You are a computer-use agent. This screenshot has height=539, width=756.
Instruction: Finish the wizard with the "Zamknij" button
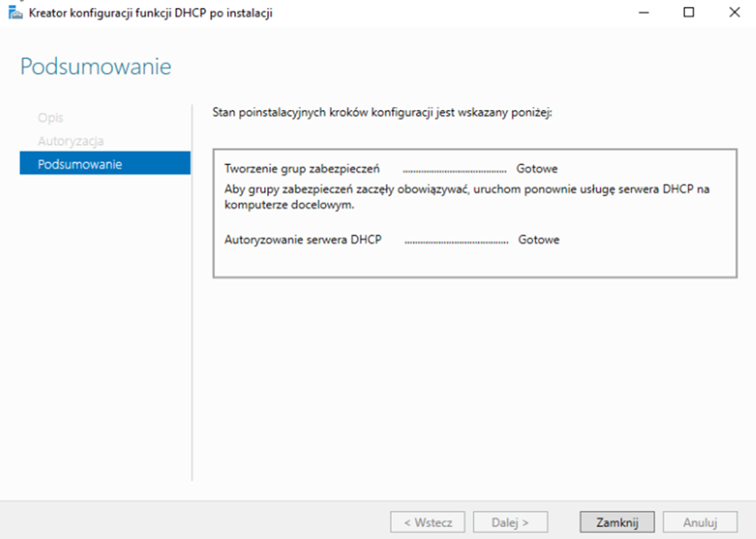(x=617, y=522)
